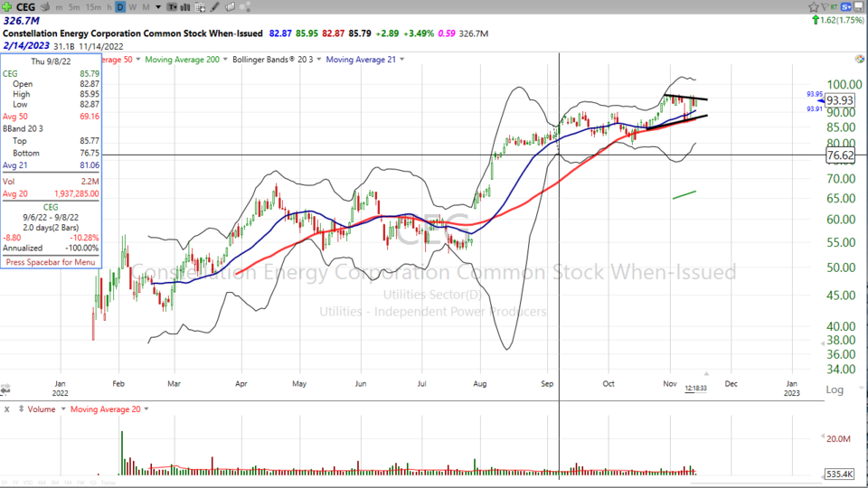
Task: Expand Moving Average 20 dropdown arrow
Action: pos(146,408)
